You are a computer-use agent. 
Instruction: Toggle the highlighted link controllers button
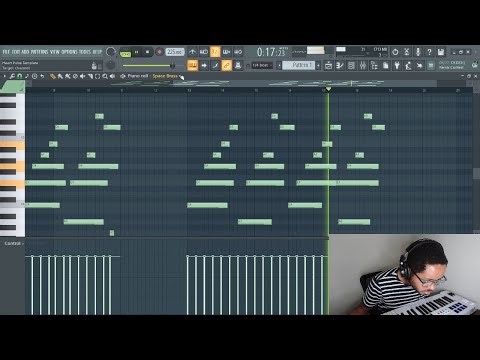click(227, 65)
